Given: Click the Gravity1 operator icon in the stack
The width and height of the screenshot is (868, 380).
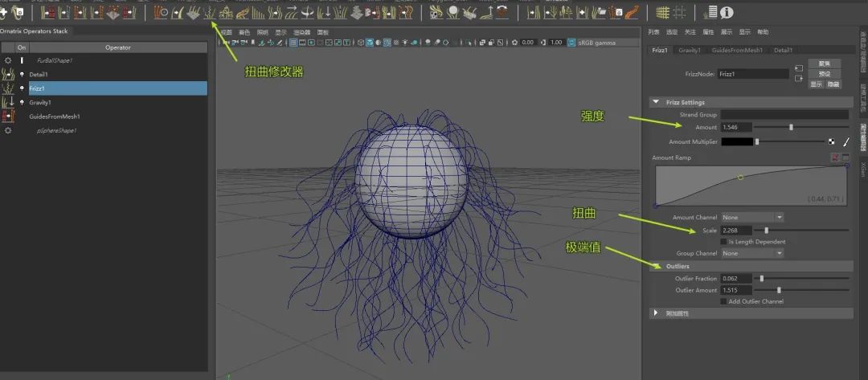Looking at the screenshot, I should (x=9, y=103).
